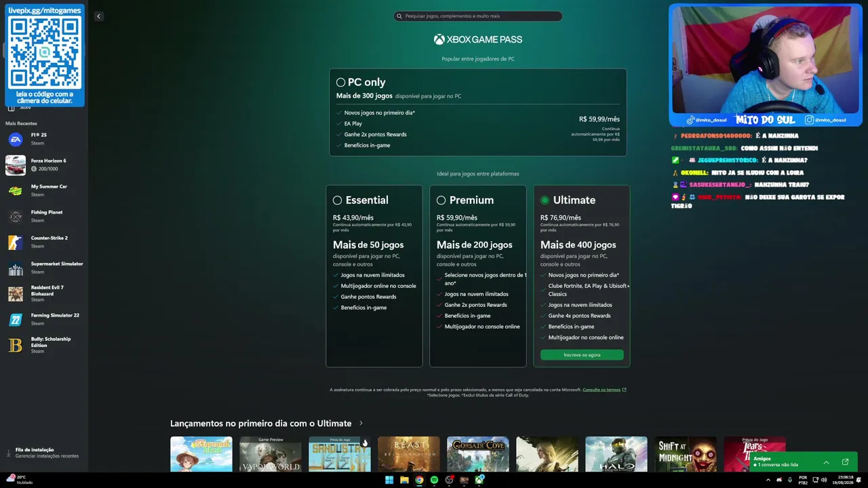This screenshot has width=868, height=488.
Task: Click the microphone icon in system tray
Action: 789,480
